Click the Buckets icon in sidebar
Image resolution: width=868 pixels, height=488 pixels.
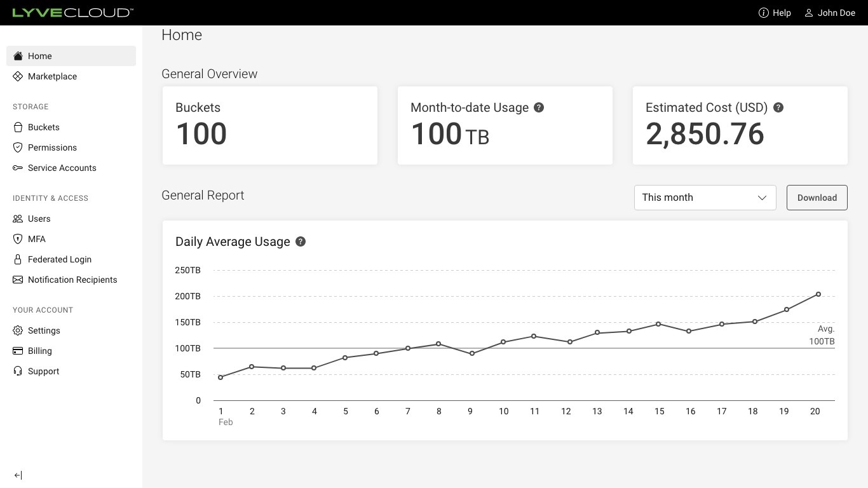(x=18, y=127)
